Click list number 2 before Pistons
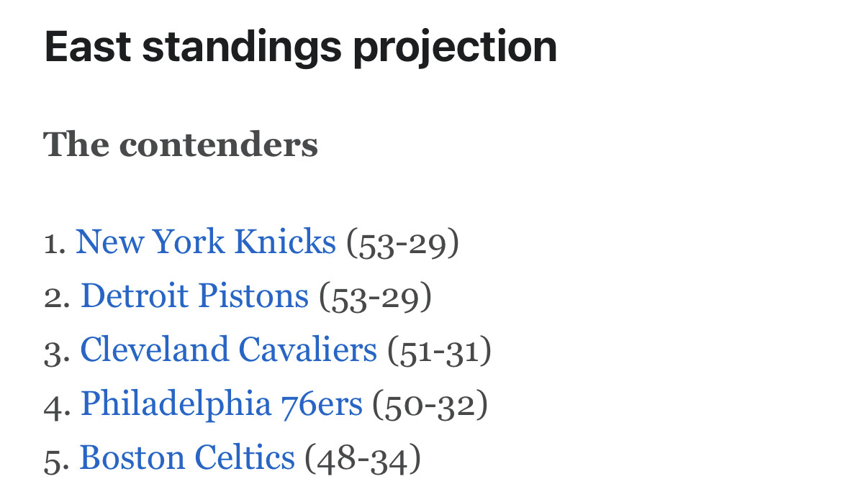868x502 pixels. (57, 298)
